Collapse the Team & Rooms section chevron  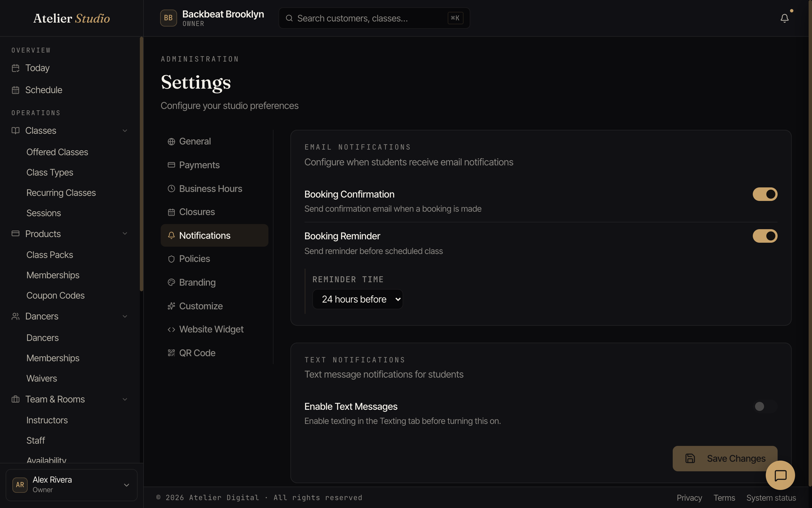[125, 399]
